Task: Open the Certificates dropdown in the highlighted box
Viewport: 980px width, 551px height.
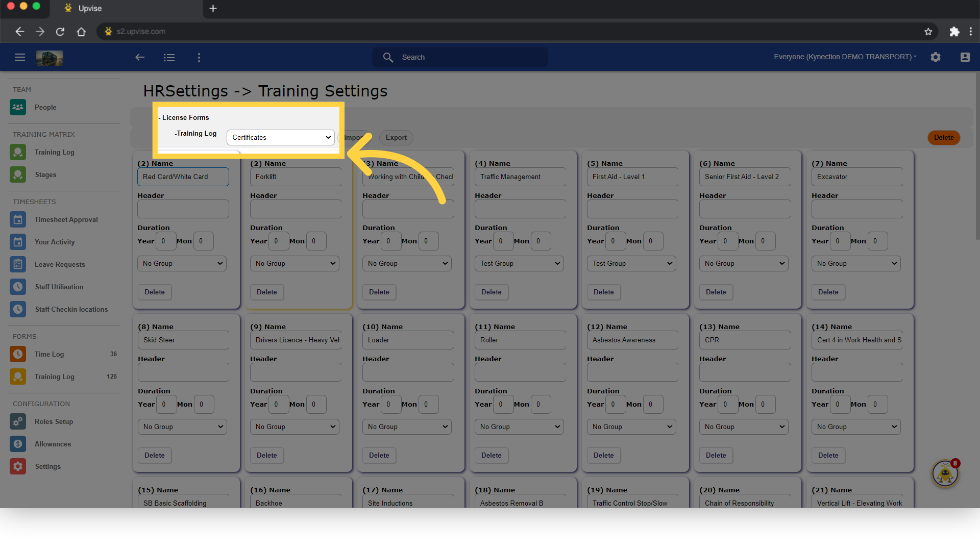Action: (x=280, y=137)
